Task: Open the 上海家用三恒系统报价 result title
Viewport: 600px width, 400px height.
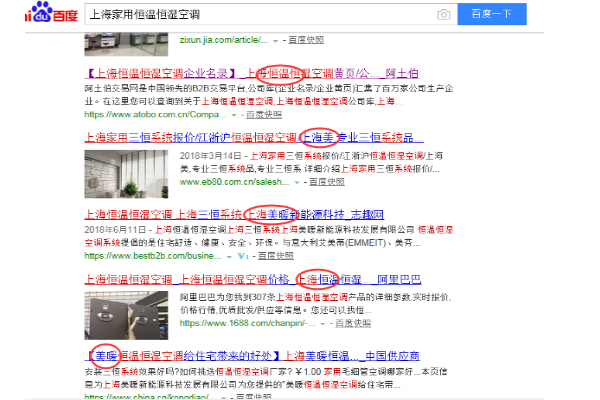Action: pyautogui.click(x=254, y=137)
